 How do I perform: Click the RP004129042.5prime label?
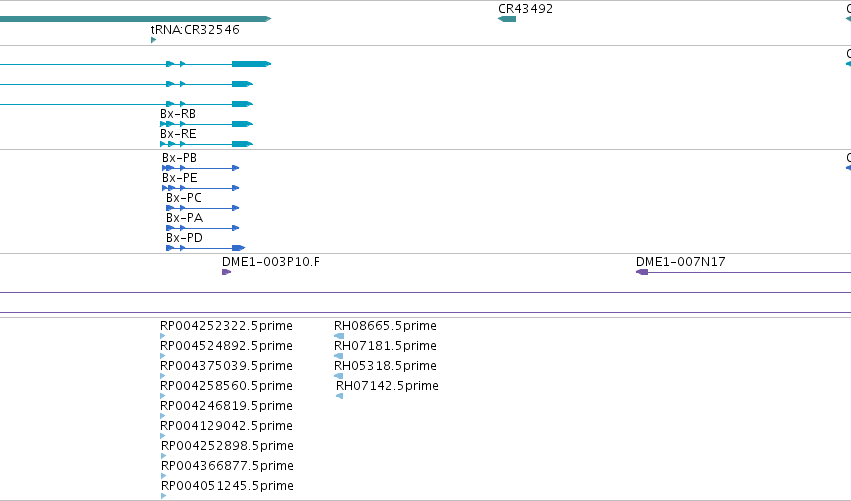(x=226, y=426)
